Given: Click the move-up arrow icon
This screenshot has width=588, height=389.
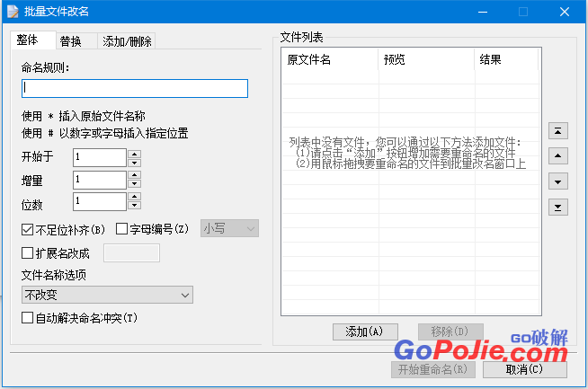Looking at the screenshot, I should (558, 156).
